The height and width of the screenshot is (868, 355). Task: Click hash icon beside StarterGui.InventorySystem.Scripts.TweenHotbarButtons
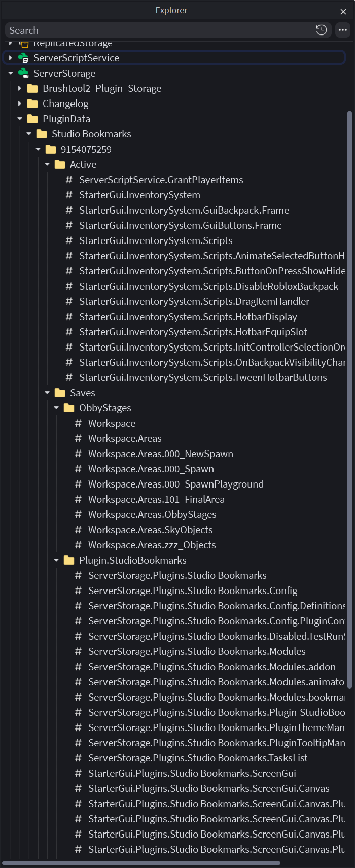[x=69, y=377]
